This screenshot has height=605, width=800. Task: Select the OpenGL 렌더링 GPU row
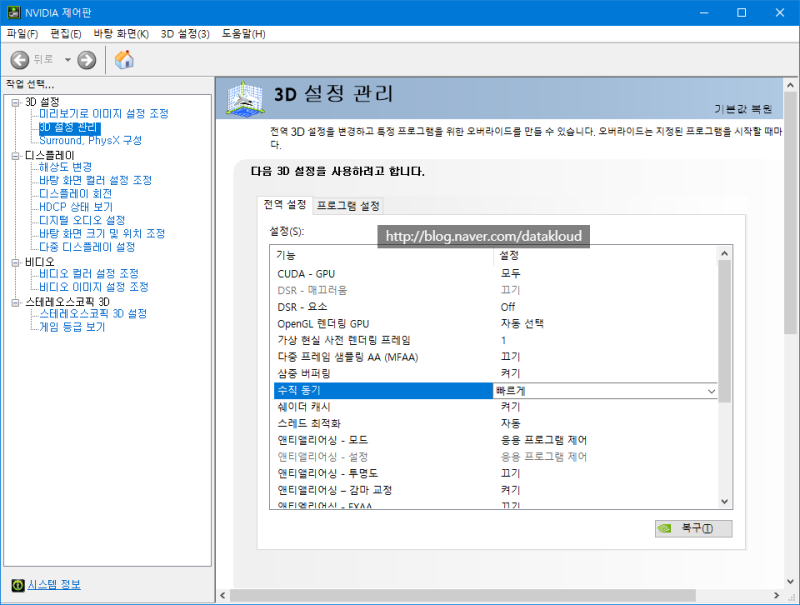495,324
